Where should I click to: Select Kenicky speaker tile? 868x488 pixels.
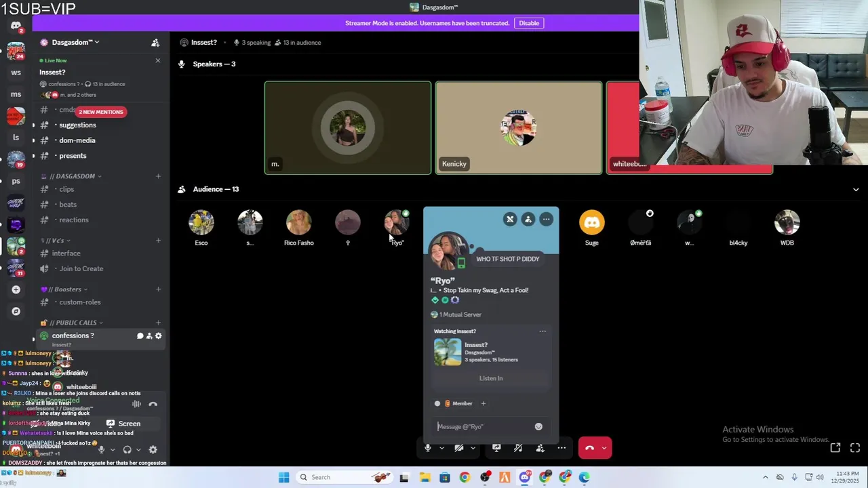tap(519, 128)
